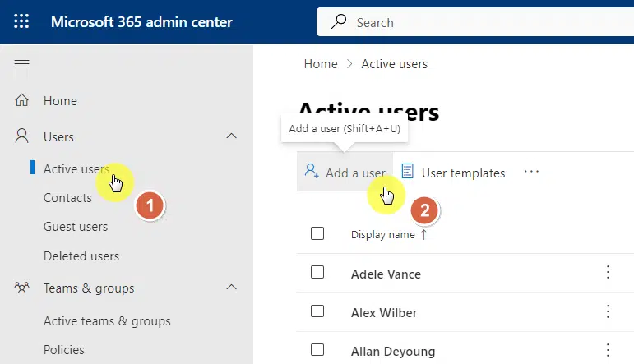Check the box for Adele Vance

click(x=317, y=272)
